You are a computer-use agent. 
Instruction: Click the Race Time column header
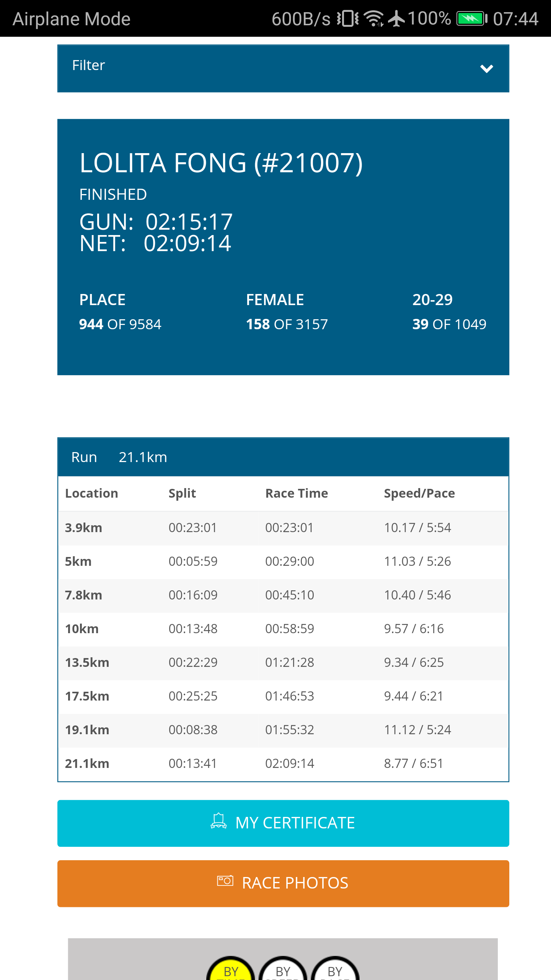click(x=297, y=493)
